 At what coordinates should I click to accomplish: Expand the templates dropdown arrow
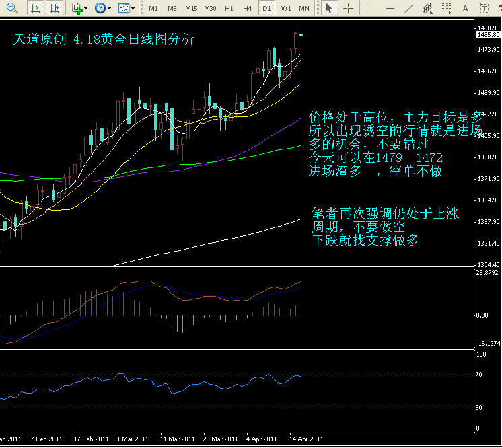(x=133, y=9)
